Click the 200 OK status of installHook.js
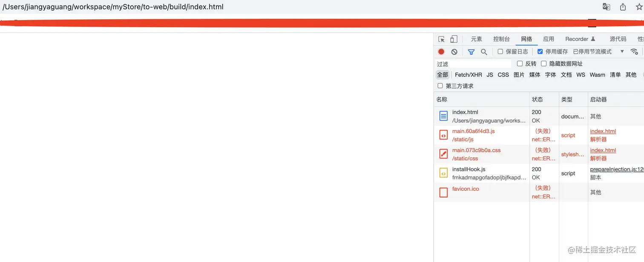 536,173
